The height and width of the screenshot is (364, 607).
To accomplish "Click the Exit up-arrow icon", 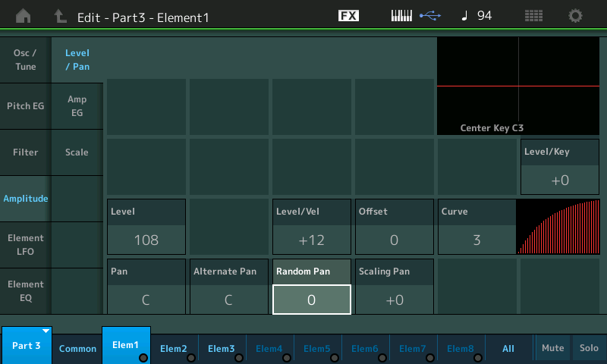I will [60, 16].
